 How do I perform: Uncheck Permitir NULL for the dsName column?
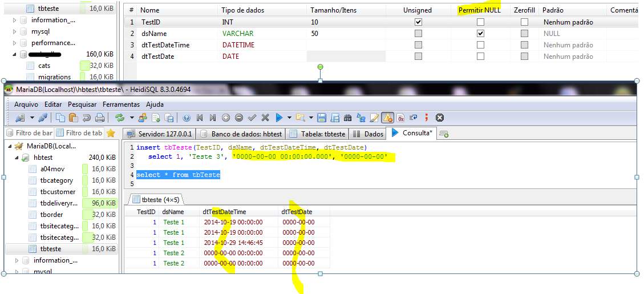[480, 34]
